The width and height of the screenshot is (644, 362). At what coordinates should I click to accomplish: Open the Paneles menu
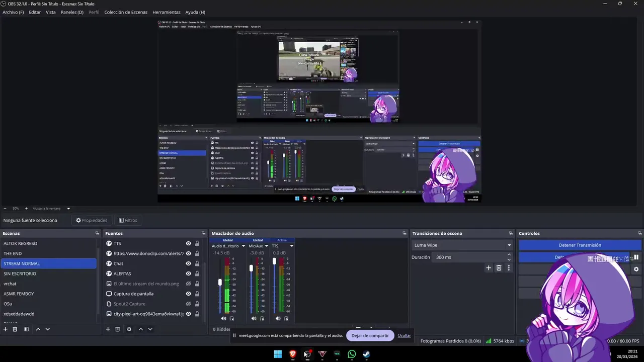(x=72, y=12)
